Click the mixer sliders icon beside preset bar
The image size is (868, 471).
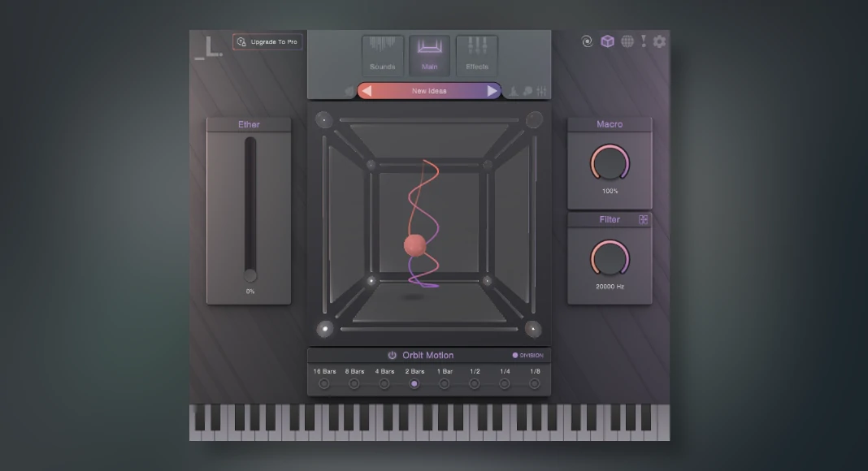(x=542, y=91)
